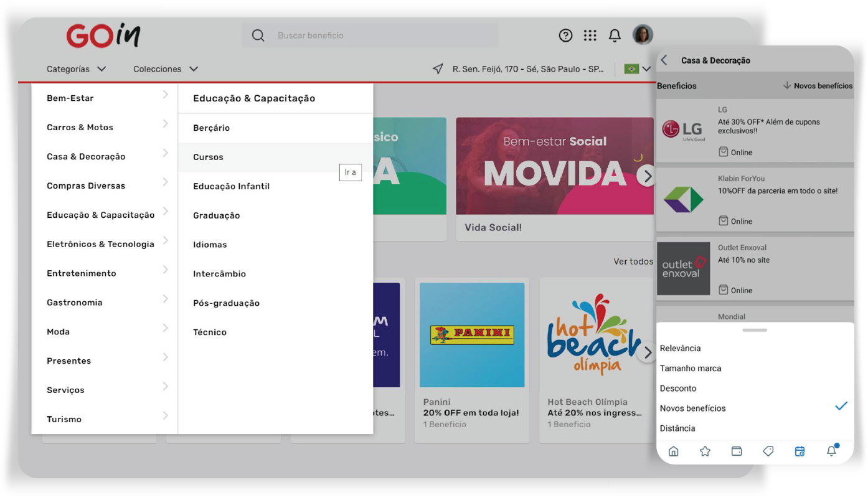Image resolution: width=868 pixels, height=500 pixels.
Task: Tap the tag icon in mobile bottom bar
Action: point(768,451)
